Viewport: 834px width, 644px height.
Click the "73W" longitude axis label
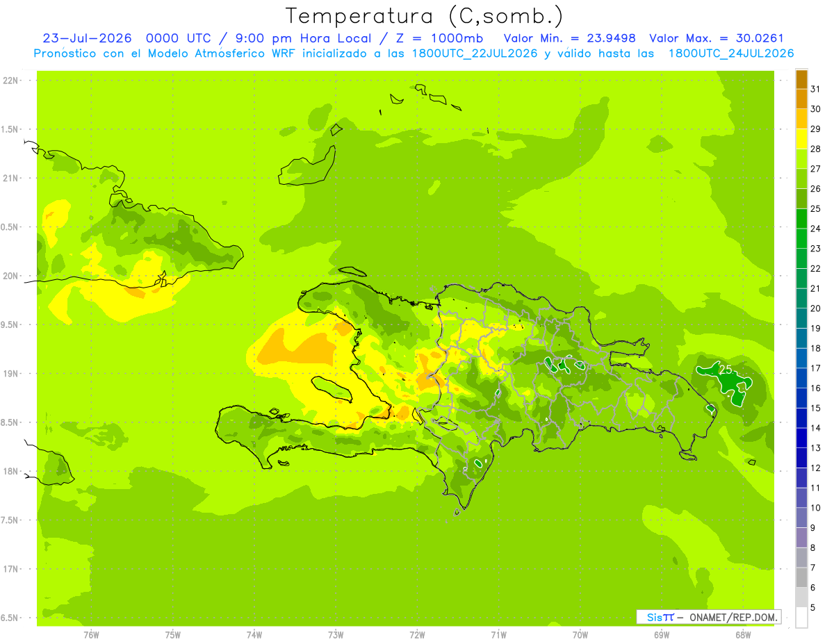click(336, 635)
